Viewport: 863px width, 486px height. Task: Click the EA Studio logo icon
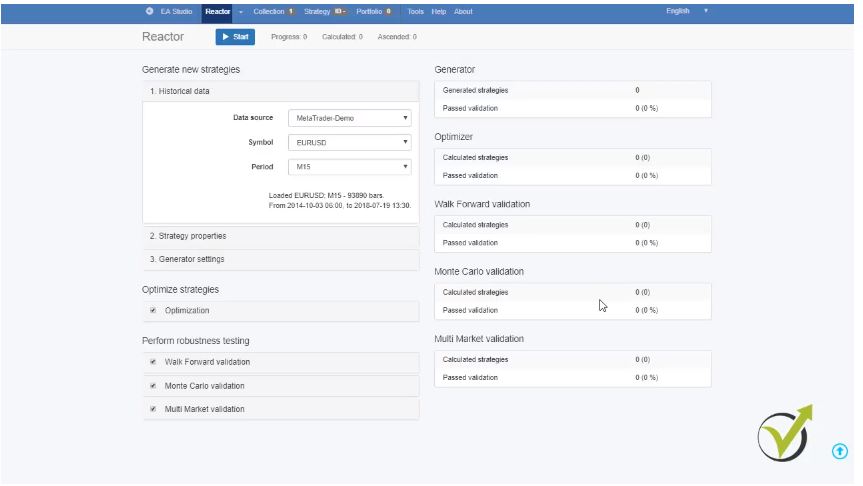click(150, 11)
